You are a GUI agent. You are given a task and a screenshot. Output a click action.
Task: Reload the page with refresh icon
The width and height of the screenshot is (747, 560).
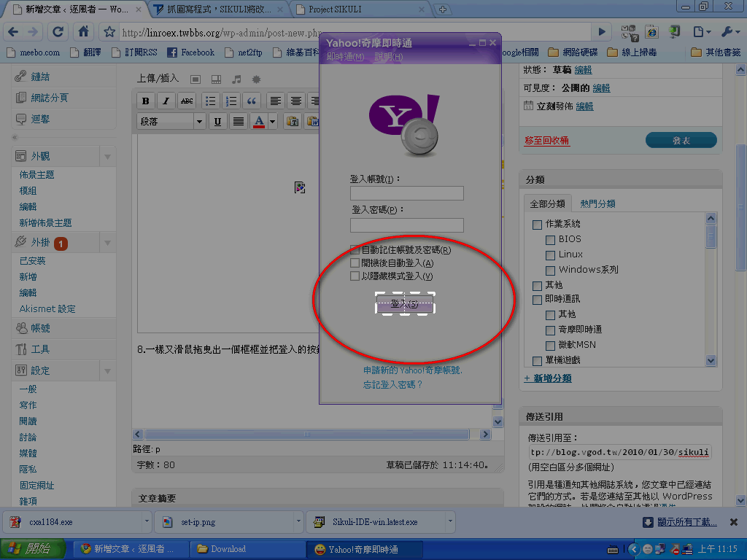click(58, 32)
